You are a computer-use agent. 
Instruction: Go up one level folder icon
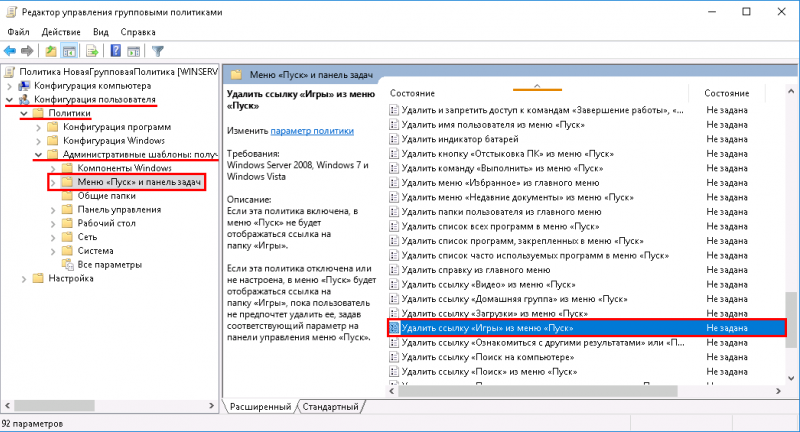click(51, 51)
